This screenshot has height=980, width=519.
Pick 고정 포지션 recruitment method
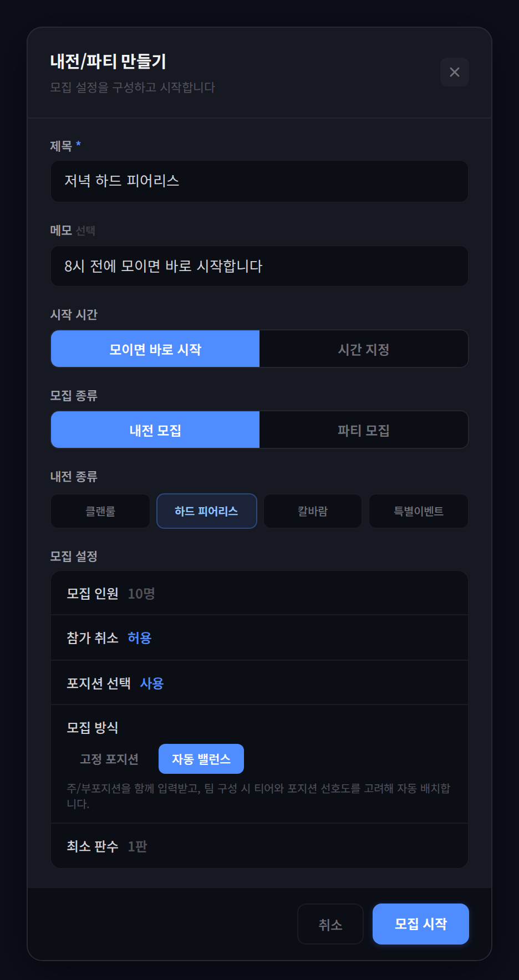click(x=109, y=759)
